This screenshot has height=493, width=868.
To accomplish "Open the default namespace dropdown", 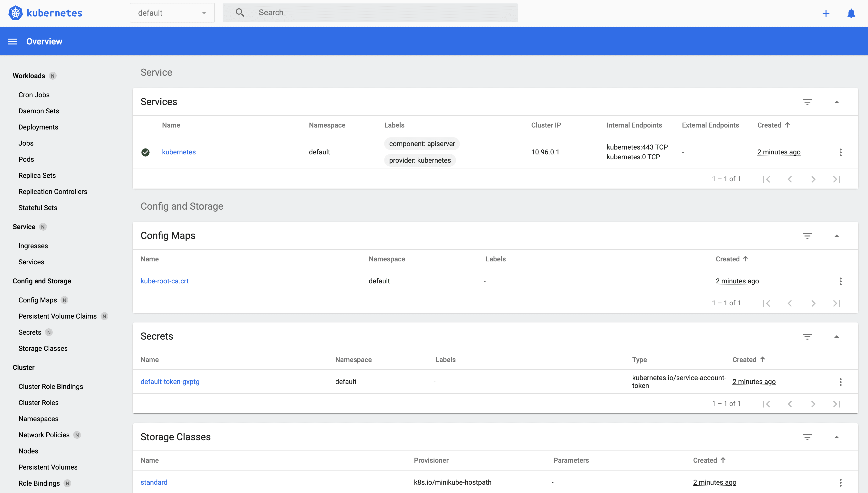I will click(x=172, y=13).
